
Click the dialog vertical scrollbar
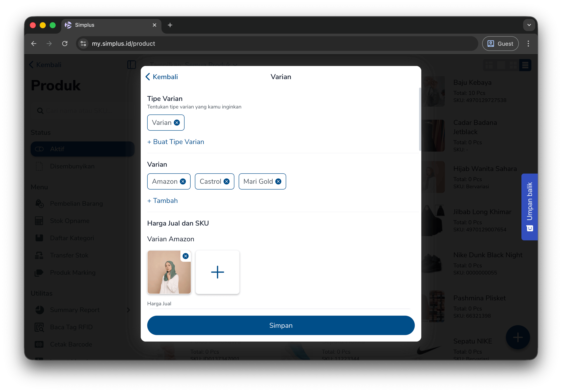(420, 119)
